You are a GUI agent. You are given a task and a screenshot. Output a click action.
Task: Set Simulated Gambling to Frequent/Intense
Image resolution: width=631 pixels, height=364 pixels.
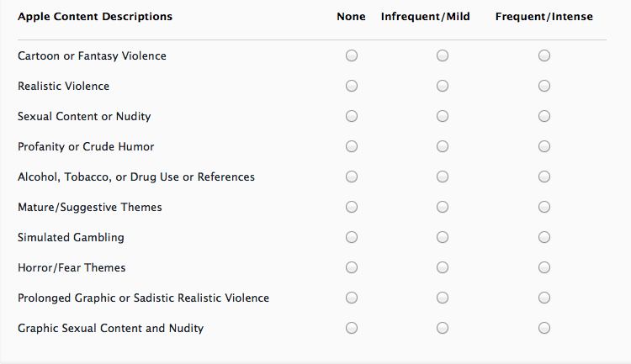tap(544, 237)
